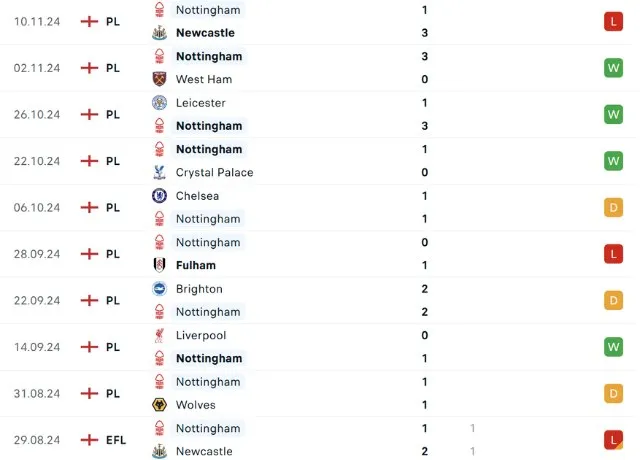The height and width of the screenshot is (460, 640).
Task: Click the Chelsea club crest
Action: click(x=158, y=196)
